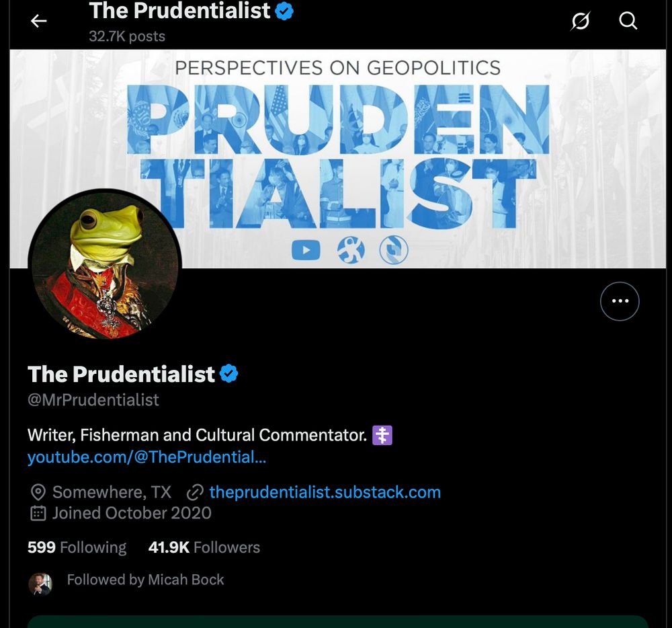Click Micah Bock's small avatar

tap(40, 584)
